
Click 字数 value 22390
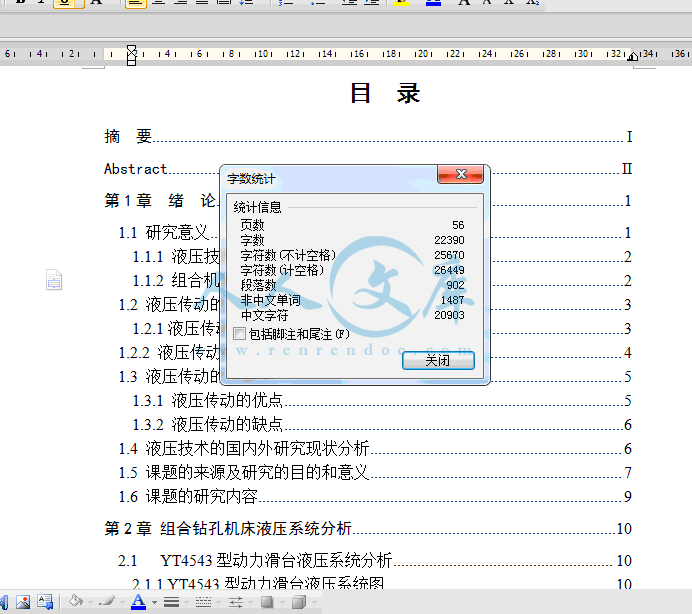tap(449, 240)
